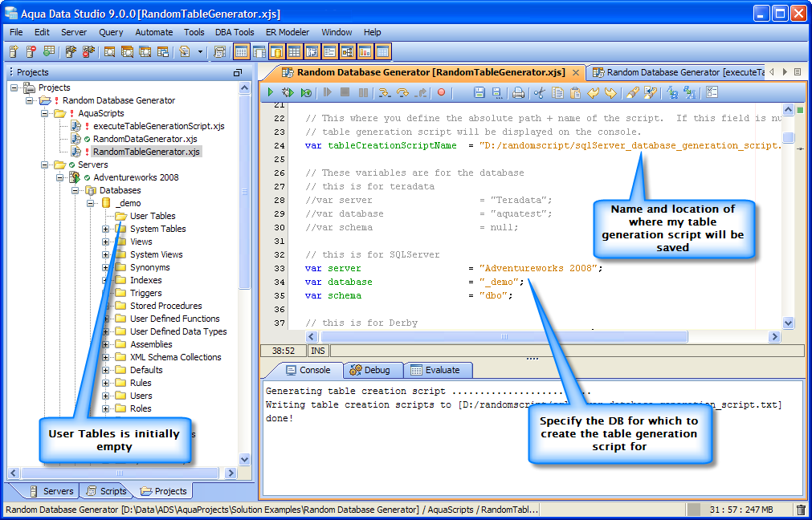Click the Projects tree vertical scrollbar thumb
This screenshot has width=812, height=520.
click(245, 192)
